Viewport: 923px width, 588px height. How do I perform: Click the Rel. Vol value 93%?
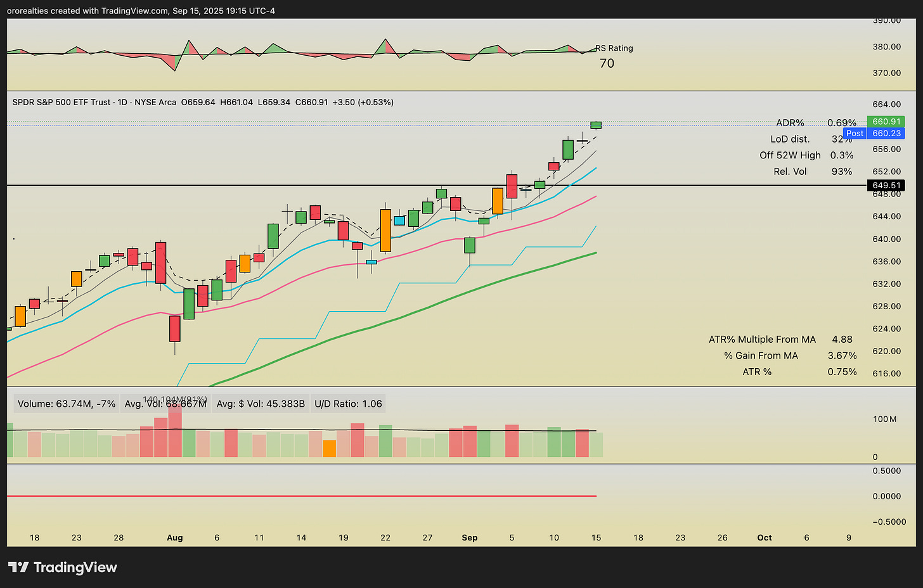click(842, 172)
